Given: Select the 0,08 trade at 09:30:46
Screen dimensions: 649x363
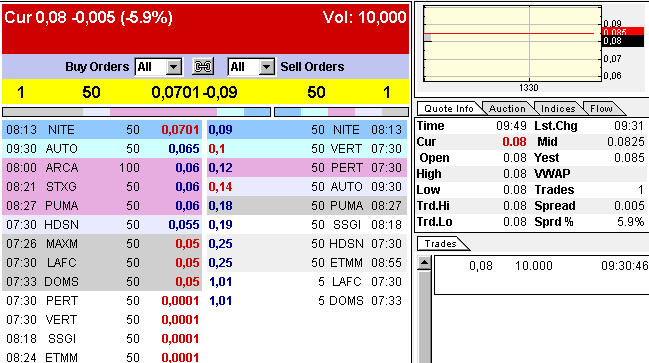Looking at the screenshot, I should 542,266.
